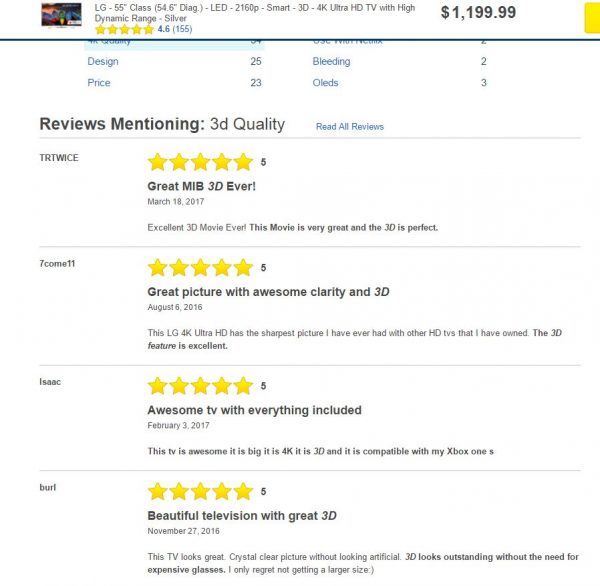Click the reviewer name 7come11
The width and height of the screenshot is (600, 586).
57,264
